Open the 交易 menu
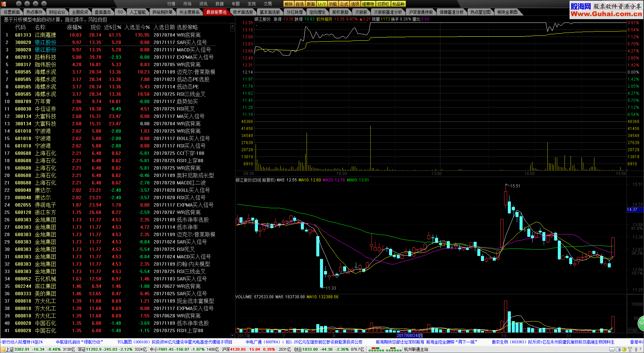 pos(268,4)
